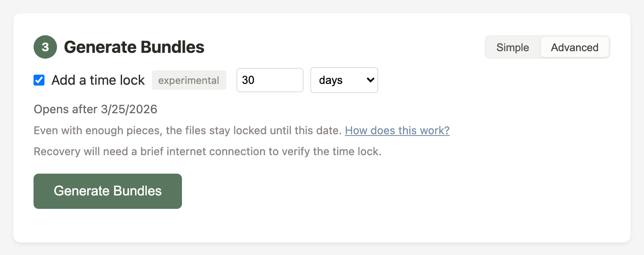Follow the time lock explanation link
The image size is (644, 255).
pos(397,130)
